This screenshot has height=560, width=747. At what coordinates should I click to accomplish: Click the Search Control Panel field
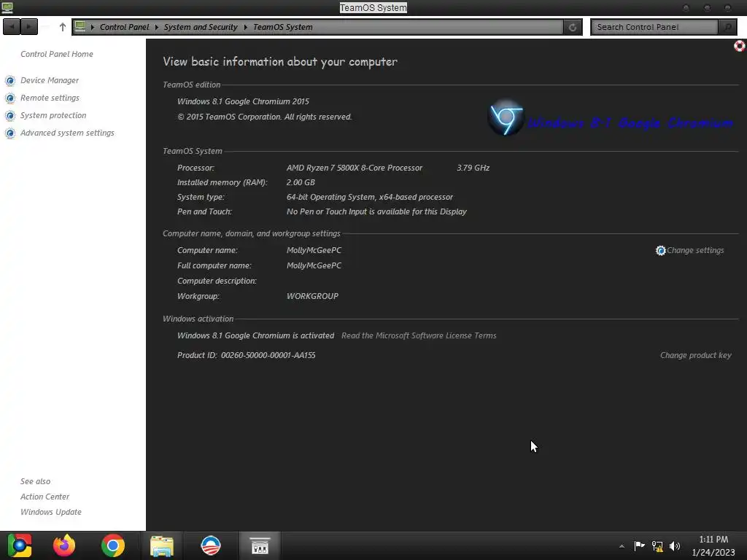654,27
